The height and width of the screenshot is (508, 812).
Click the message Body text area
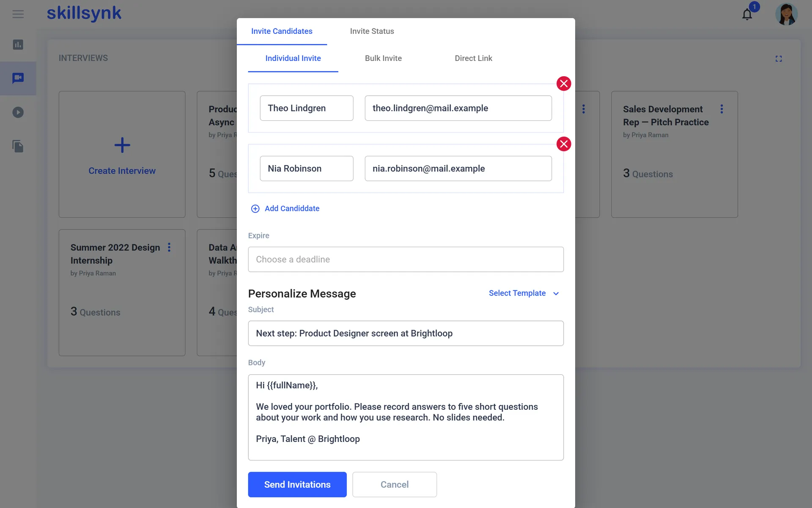pyautogui.click(x=406, y=417)
